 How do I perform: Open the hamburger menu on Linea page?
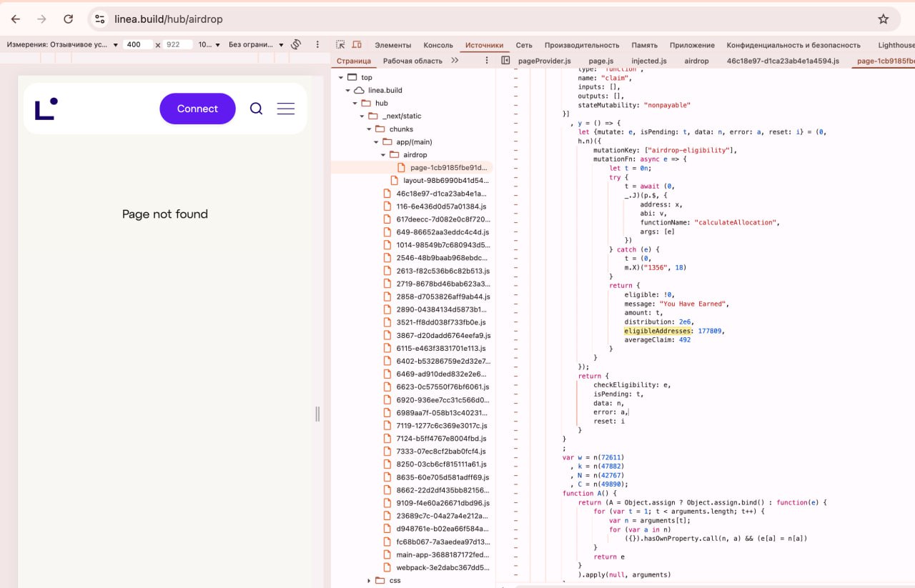click(286, 109)
